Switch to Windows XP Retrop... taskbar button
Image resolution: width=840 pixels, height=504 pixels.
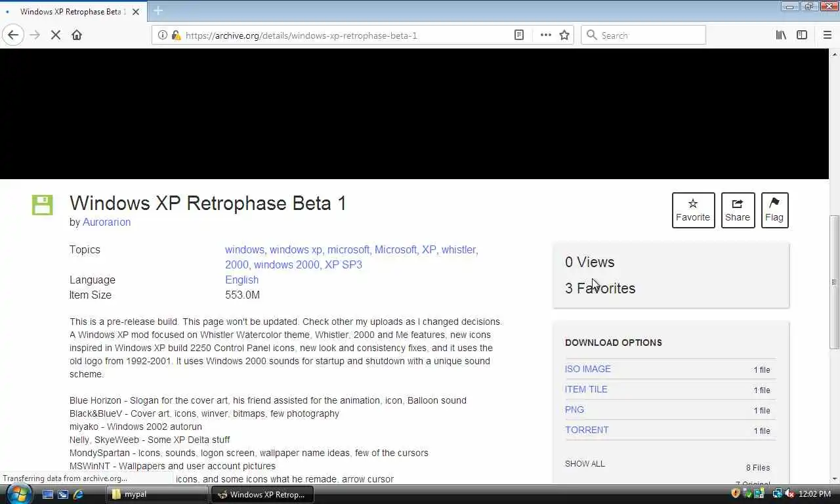[x=262, y=494]
